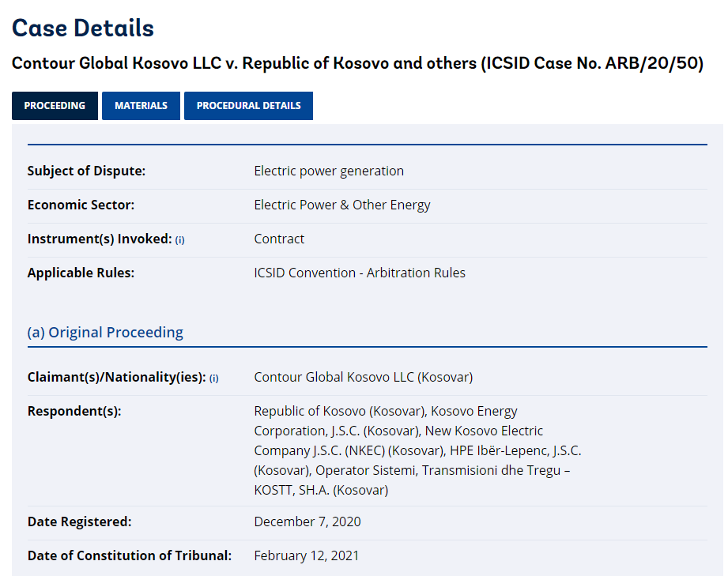Screen dimensions: 728x576
Task: Open the Procedural Details tab
Action: point(248,106)
